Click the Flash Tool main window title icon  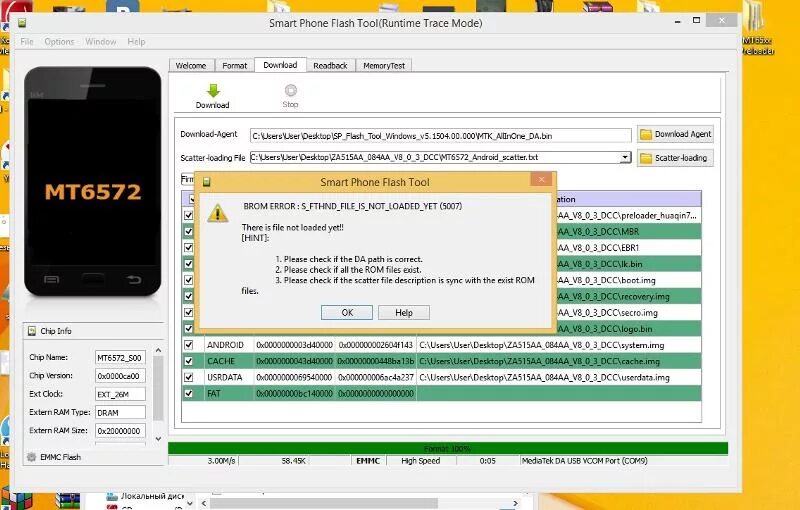(x=22, y=23)
